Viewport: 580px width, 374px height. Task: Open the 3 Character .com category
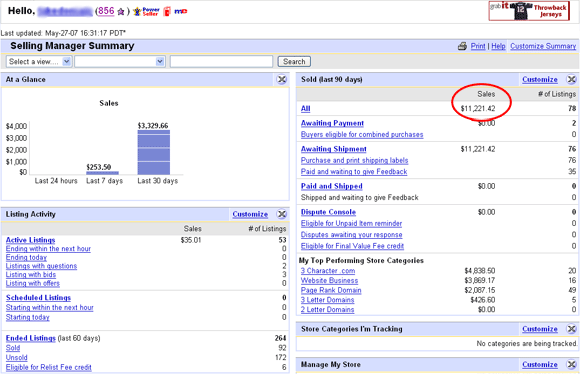(x=328, y=271)
